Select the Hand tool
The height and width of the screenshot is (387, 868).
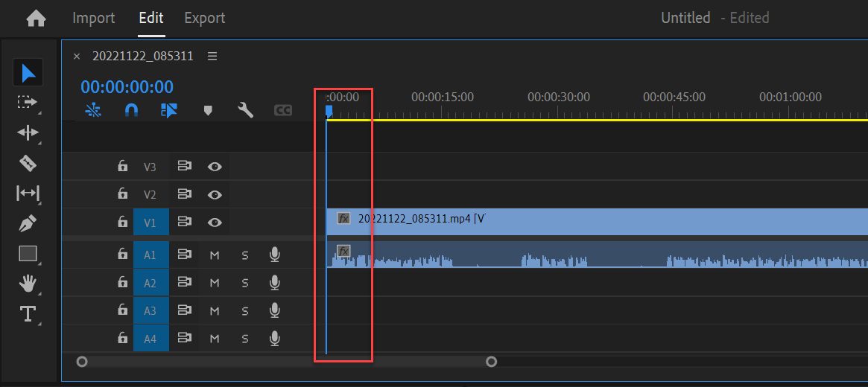coord(28,284)
